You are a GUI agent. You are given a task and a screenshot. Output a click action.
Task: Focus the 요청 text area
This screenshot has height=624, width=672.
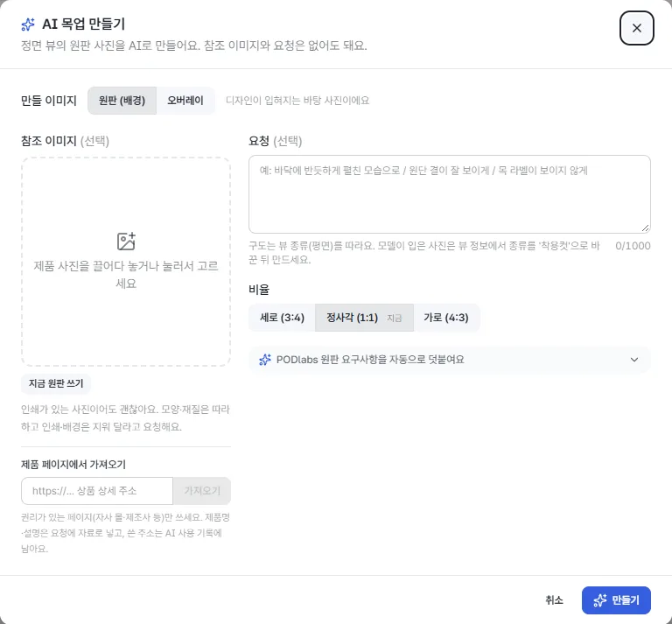coord(449,194)
